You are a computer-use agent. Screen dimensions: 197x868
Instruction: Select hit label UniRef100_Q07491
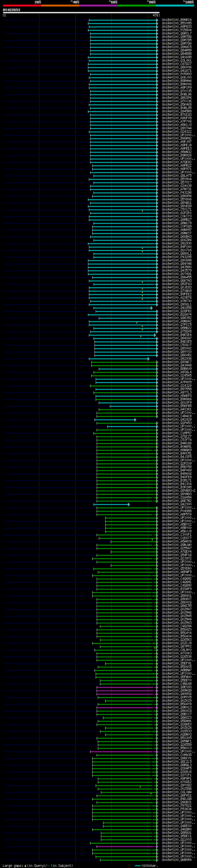[x=176, y=274]
